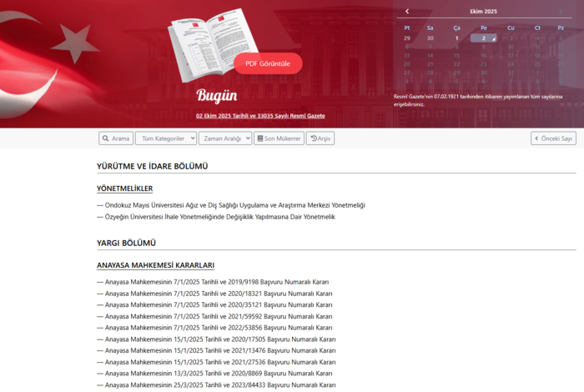Go to next month in calendar

560,11
